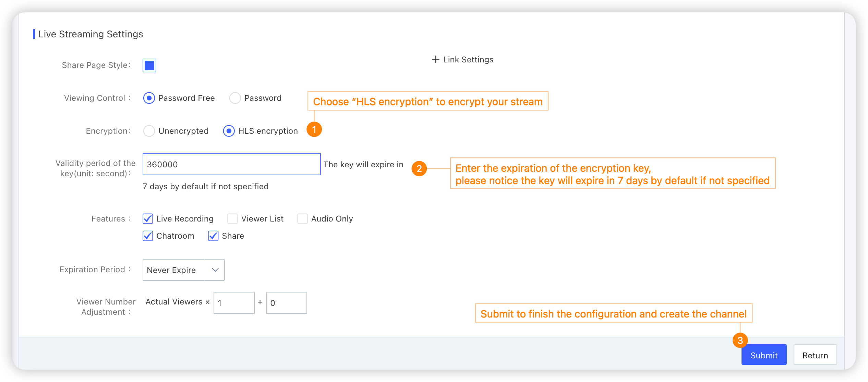Click the plus icon beside Link Settings
868x382 pixels.
pyautogui.click(x=435, y=59)
